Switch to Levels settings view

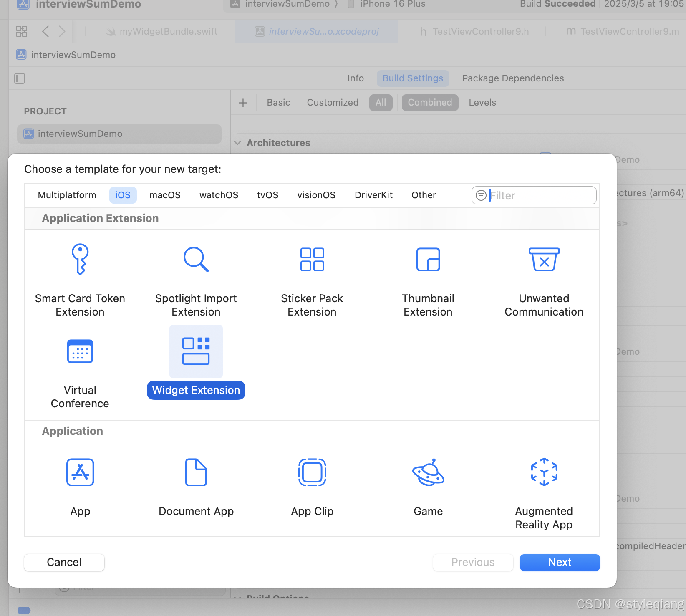[482, 103]
